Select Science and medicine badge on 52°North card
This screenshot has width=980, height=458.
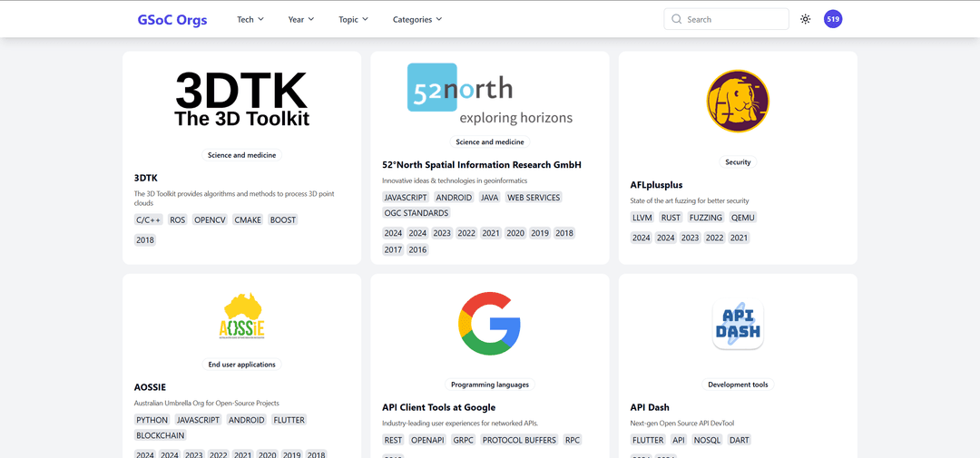(x=489, y=141)
